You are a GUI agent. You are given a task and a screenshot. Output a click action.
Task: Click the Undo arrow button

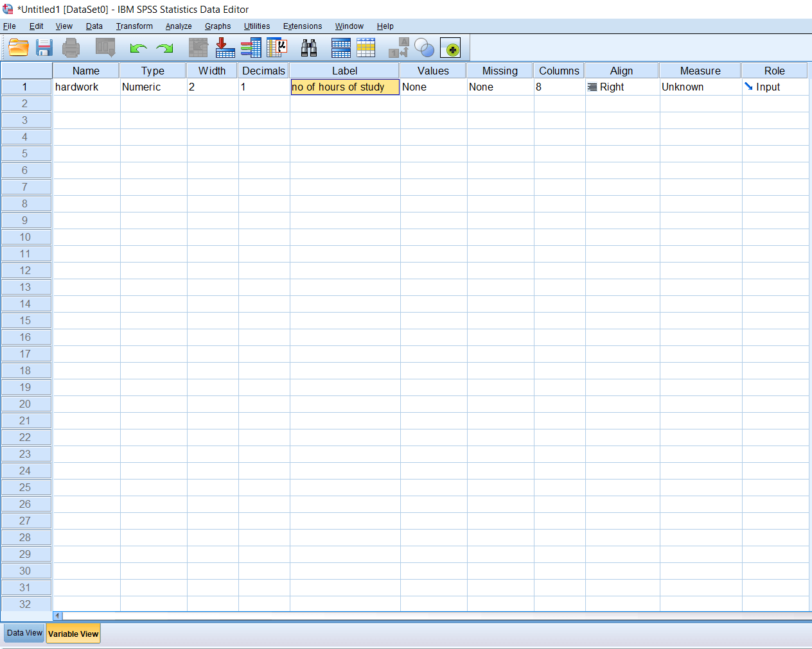pyautogui.click(x=137, y=48)
